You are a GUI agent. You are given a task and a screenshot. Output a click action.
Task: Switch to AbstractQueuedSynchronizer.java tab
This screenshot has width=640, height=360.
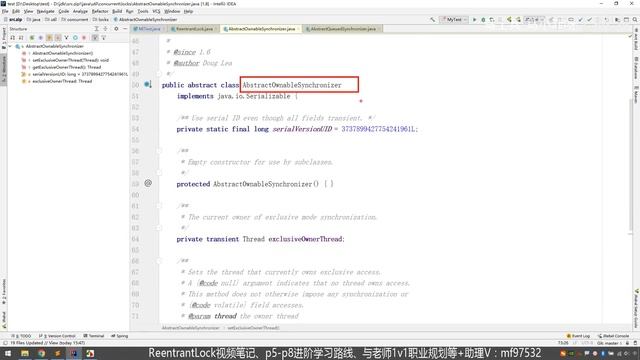[x=343, y=29]
